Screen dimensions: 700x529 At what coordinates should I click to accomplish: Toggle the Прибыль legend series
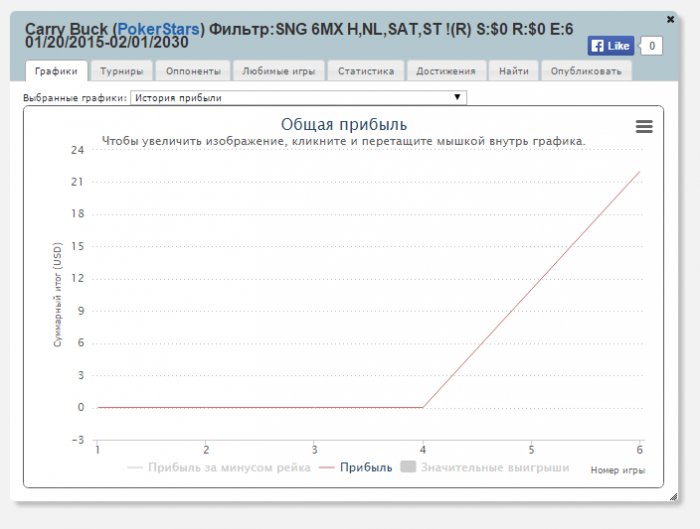click(x=356, y=467)
